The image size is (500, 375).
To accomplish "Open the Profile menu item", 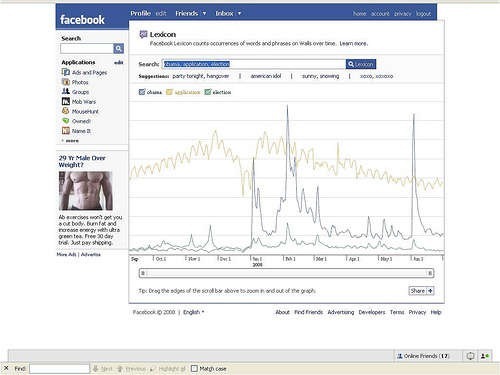I will (x=140, y=13).
